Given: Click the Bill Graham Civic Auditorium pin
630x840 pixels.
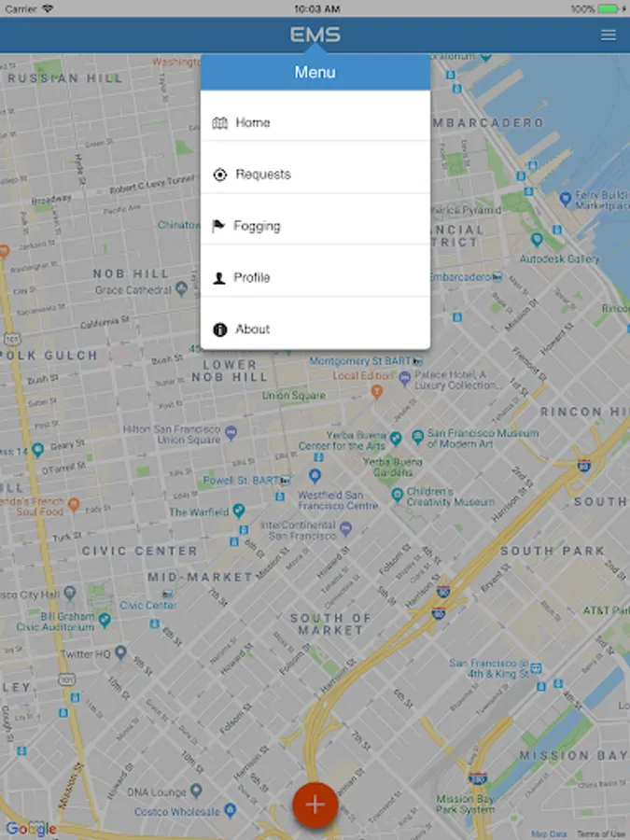Looking at the screenshot, I should 105,620.
